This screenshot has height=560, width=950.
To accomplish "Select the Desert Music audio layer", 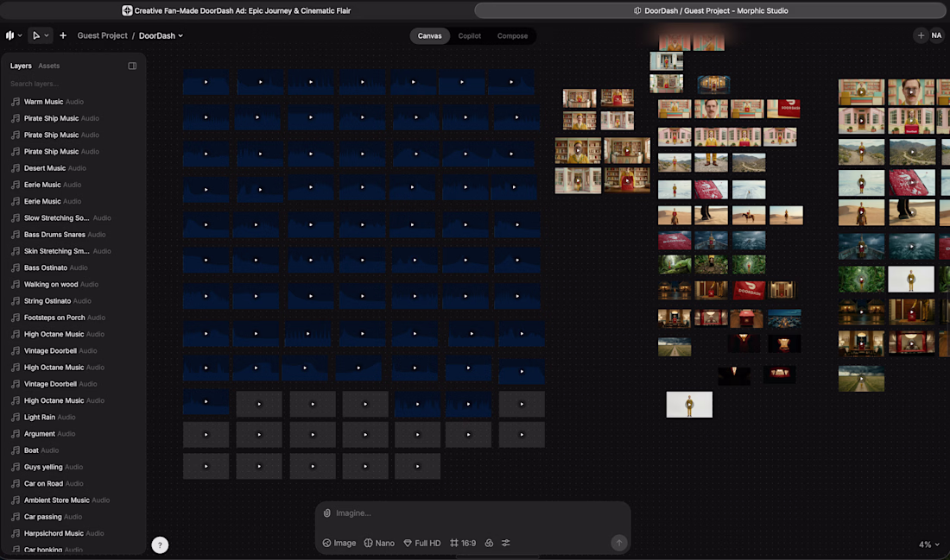I will click(x=73, y=168).
